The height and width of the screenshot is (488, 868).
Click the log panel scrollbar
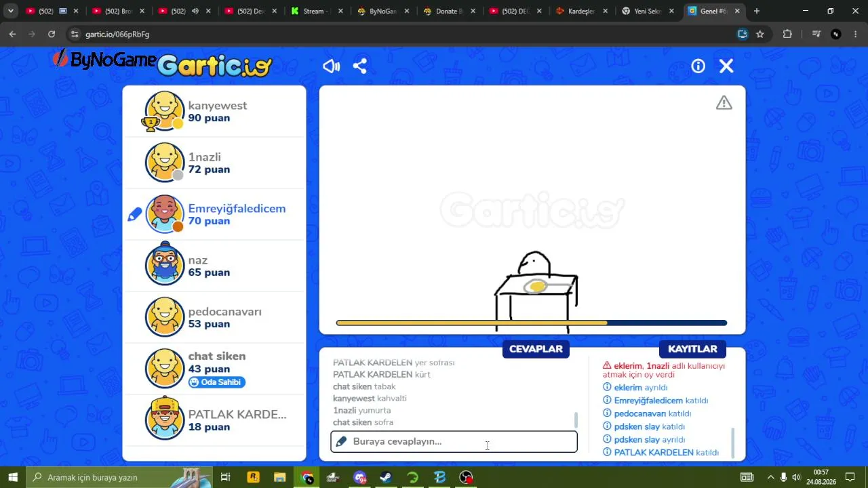[732, 442]
